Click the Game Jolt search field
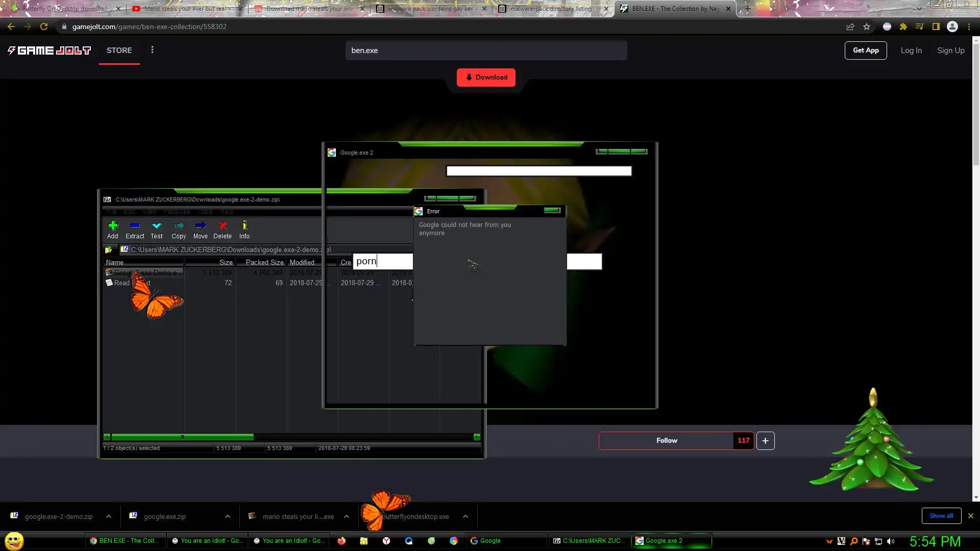 [x=486, y=51]
